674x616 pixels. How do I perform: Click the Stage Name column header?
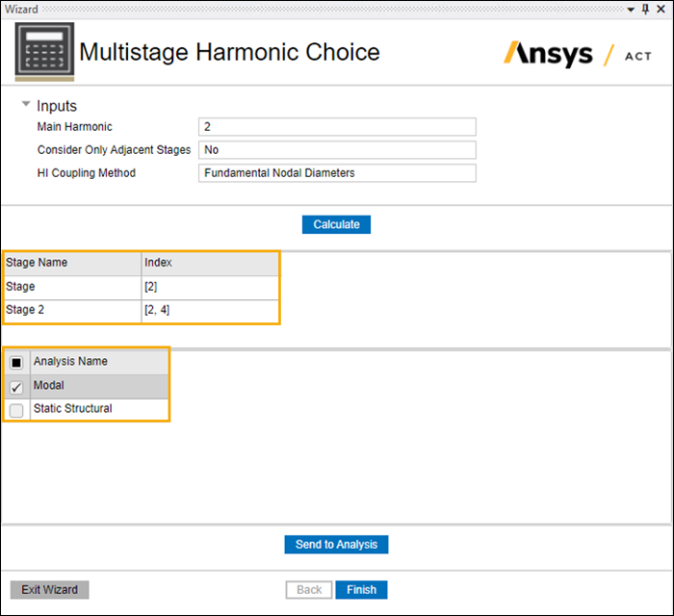[72, 263]
